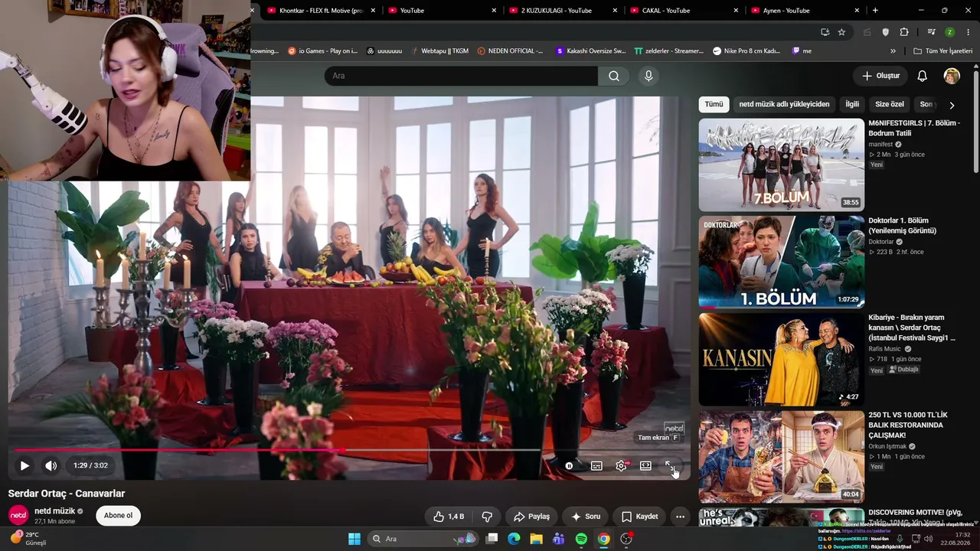This screenshot has width=980, height=551.
Task: Select the İlgili filter chip
Action: coord(852,104)
